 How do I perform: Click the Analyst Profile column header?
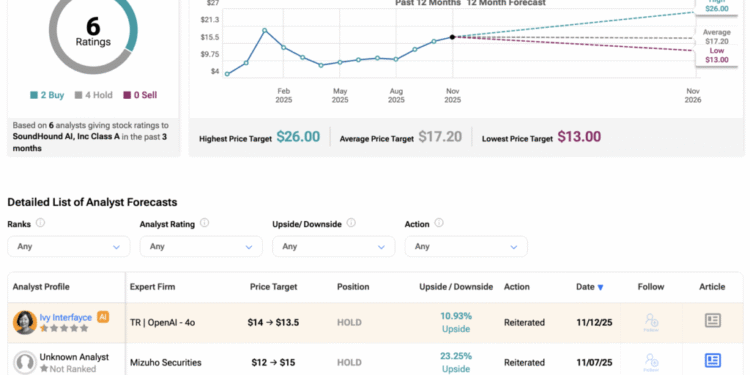point(41,287)
